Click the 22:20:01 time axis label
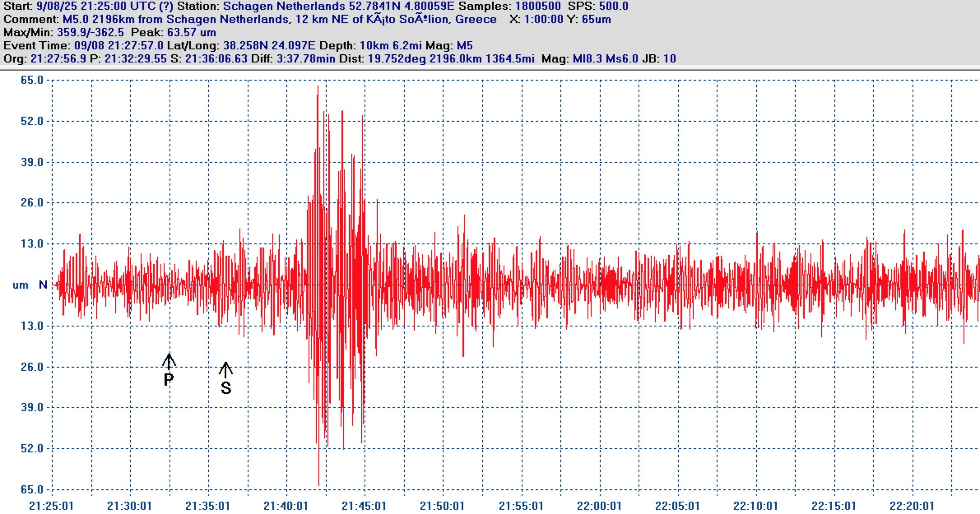This screenshot has height=514, width=980. (x=912, y=506)
